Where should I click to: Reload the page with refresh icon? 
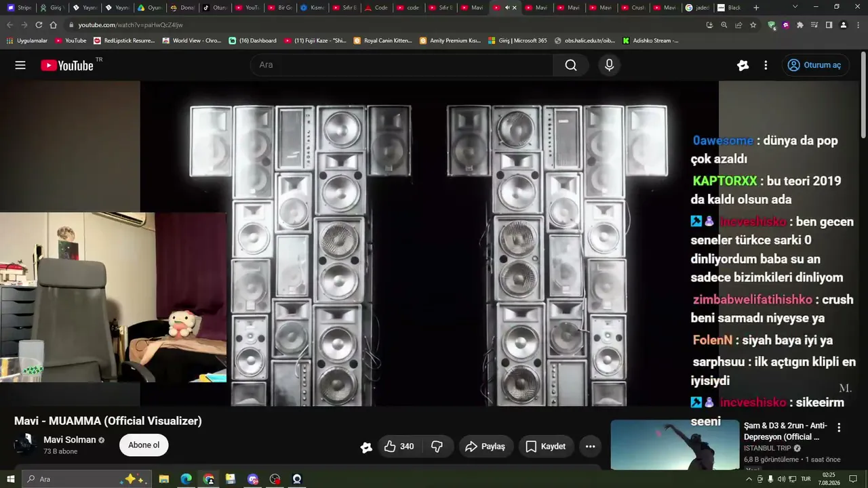pyautogui.click(x=39, y=25)
